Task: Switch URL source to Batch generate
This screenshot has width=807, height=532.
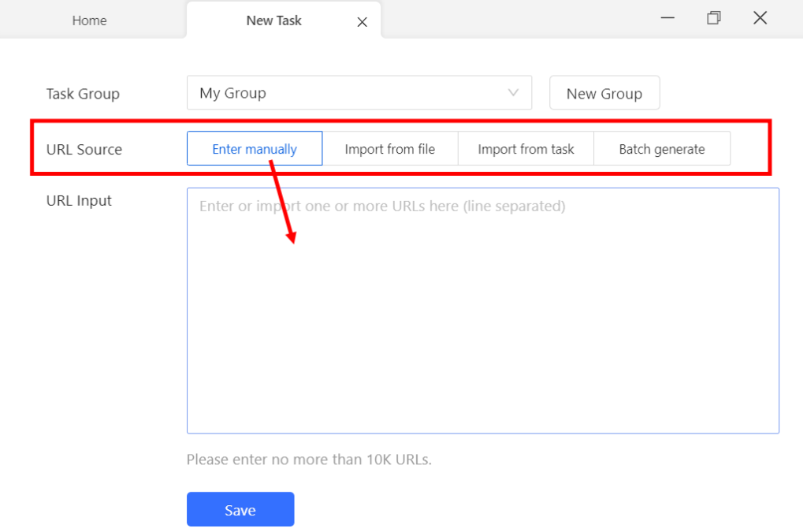Action: tap(662, 149)
